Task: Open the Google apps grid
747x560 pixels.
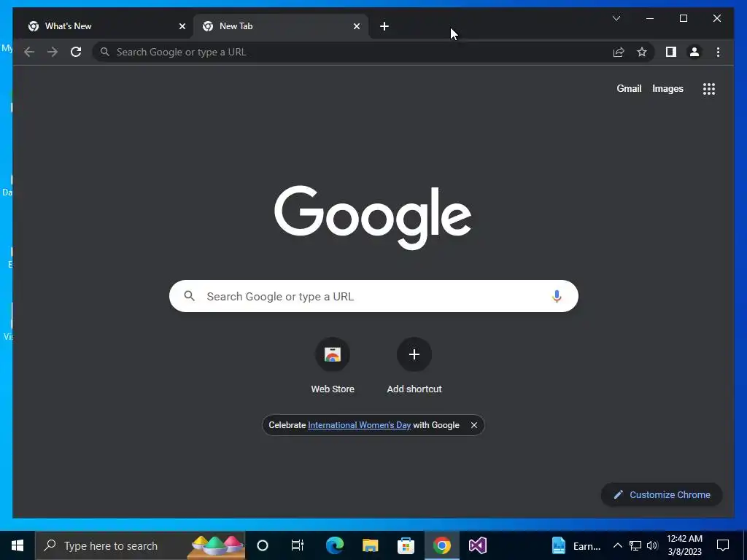Action: pos(709,88)
